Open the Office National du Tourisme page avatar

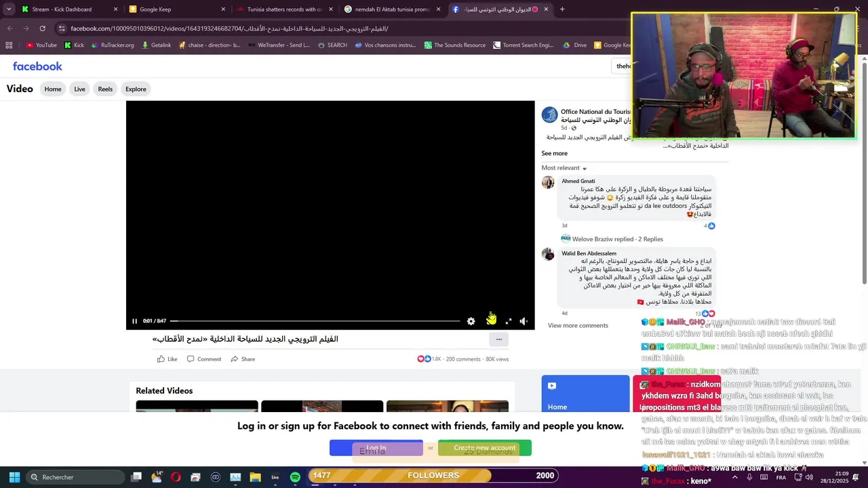549,115
